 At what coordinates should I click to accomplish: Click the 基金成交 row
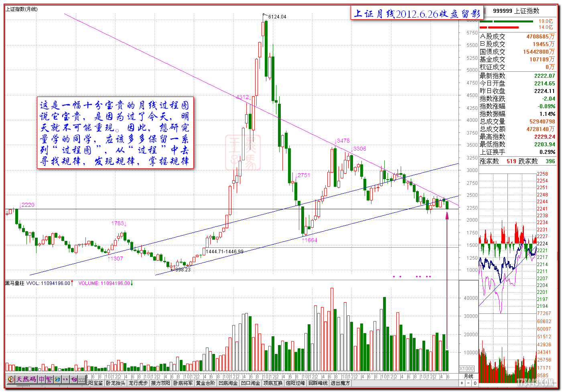tap(517, 59)
